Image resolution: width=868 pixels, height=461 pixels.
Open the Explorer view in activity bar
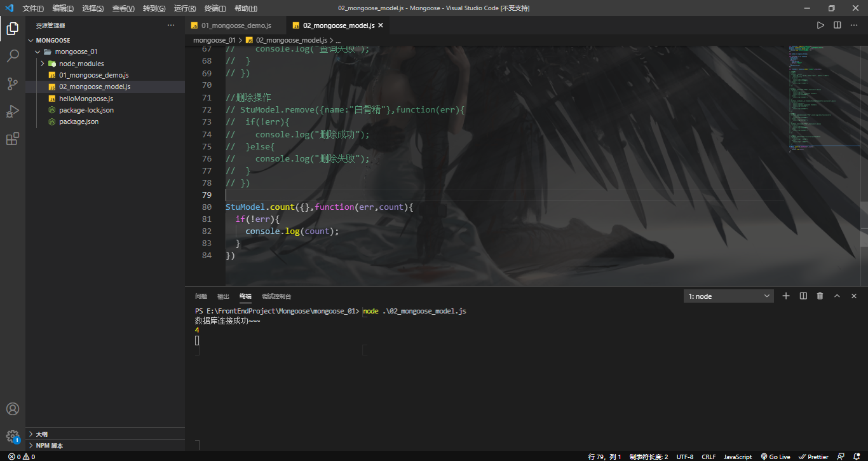(13, 28)
